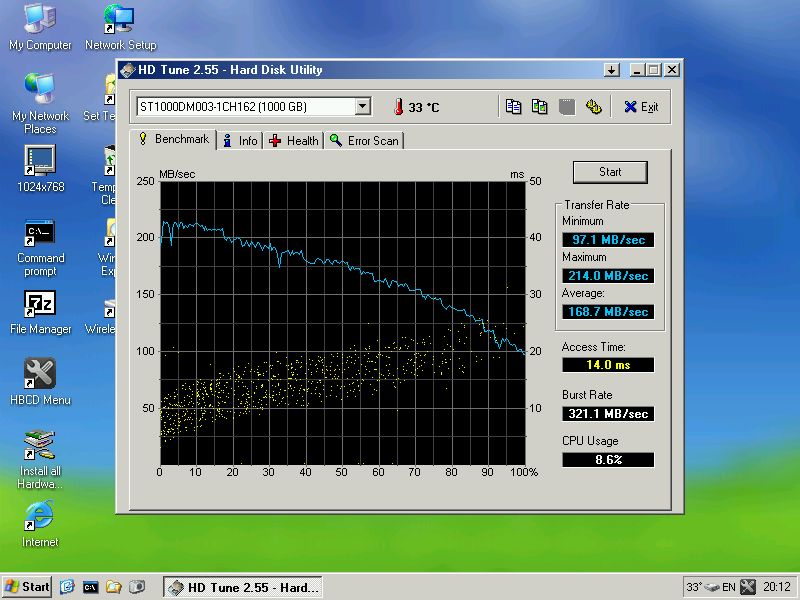Open the tools tray icon in system tray
The image size is (800, 600).
coord(747,587)
